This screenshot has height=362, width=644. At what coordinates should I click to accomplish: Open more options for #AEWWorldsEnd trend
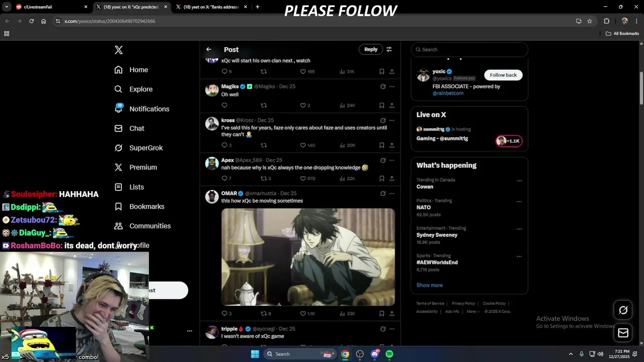tap(519, 256)
